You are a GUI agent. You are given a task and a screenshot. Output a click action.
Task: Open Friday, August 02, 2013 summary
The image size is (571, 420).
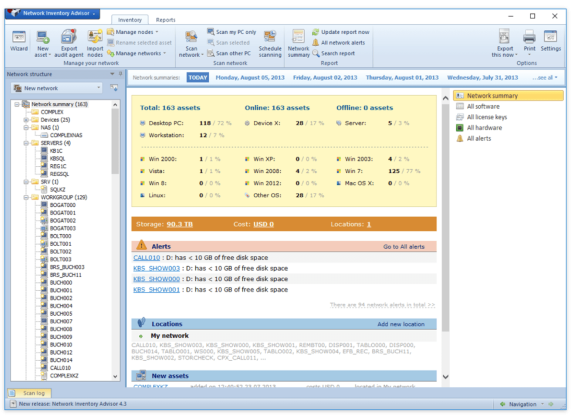click(x=325, y=78)
